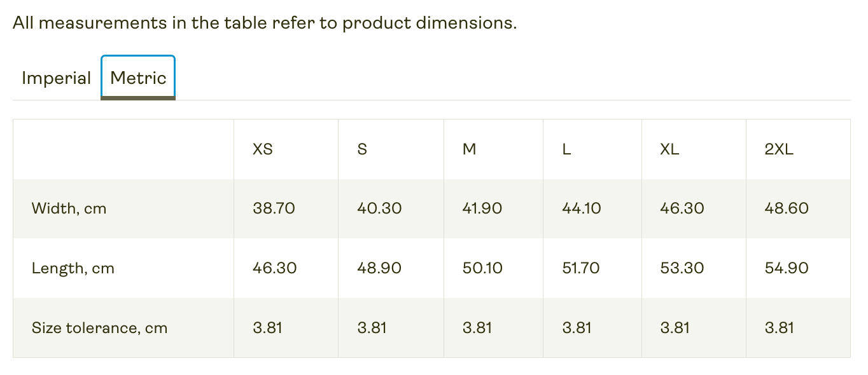Click the Length, cm row label

73,268
